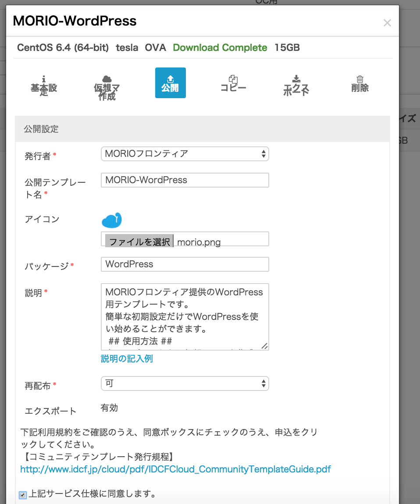Image resolution: width=420 pixels, height=504 pixels.
Task: Click the 公開テンプレート名 text field
Action: tap(185, 180)
